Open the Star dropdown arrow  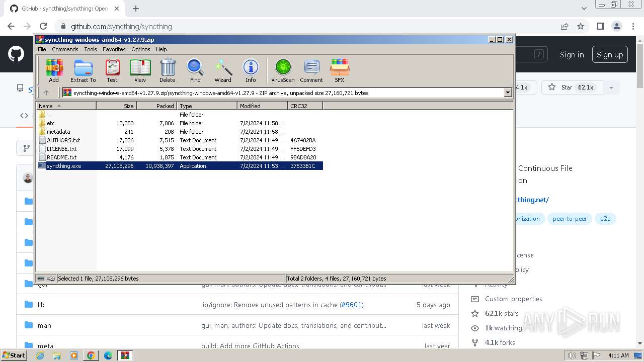(611, 87)
